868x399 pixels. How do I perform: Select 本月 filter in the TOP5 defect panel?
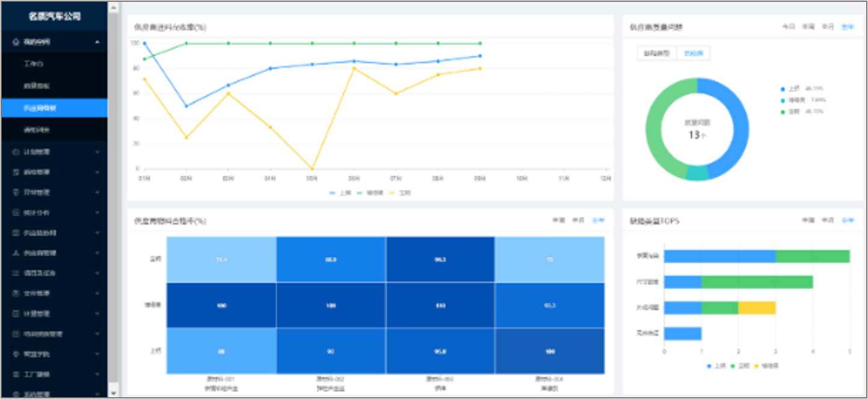click(828, 221)
